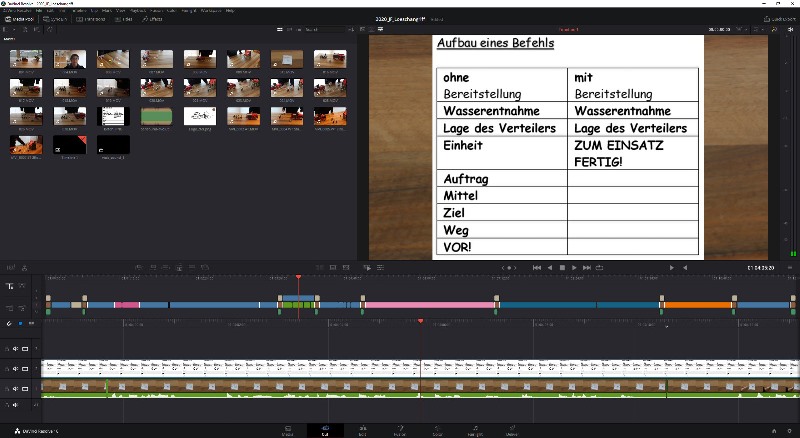Screen dimensions: 800x438
Task: Toggle the lock on the bottom track
Action: point(7,404)
